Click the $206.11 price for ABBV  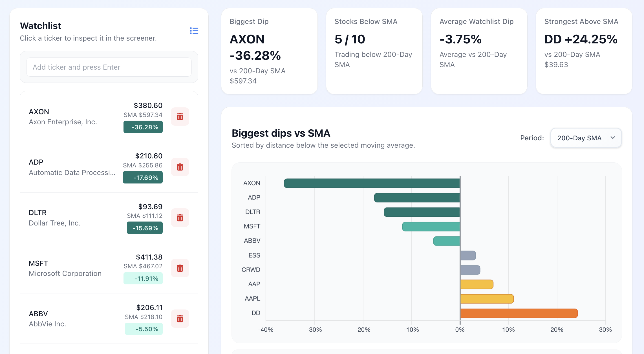point(149,307)
